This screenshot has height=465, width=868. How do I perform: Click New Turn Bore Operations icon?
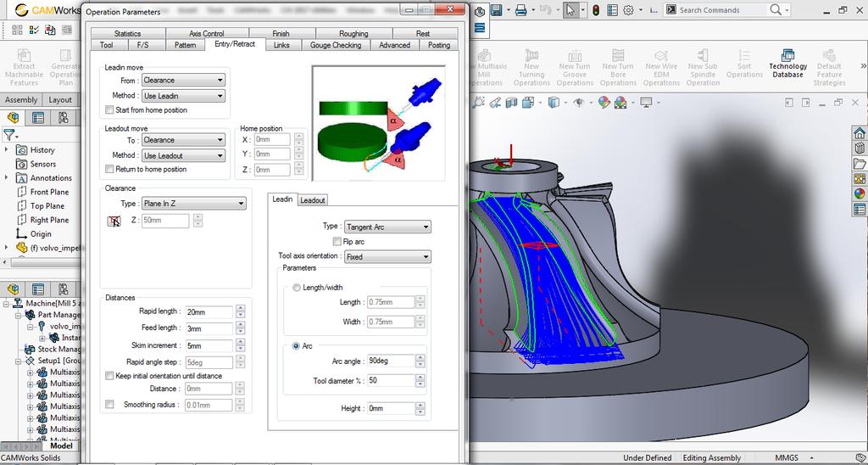coord(618,56)
